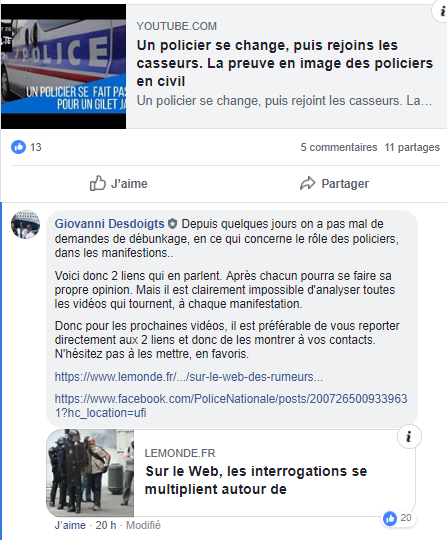Screen dimensions: 447x540
Task: Open the info icon on the YouTube link card
Action: pos(441,11)
